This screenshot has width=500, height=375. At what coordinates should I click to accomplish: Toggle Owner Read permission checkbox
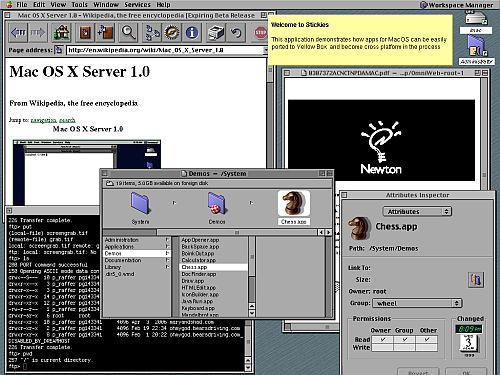382,340
